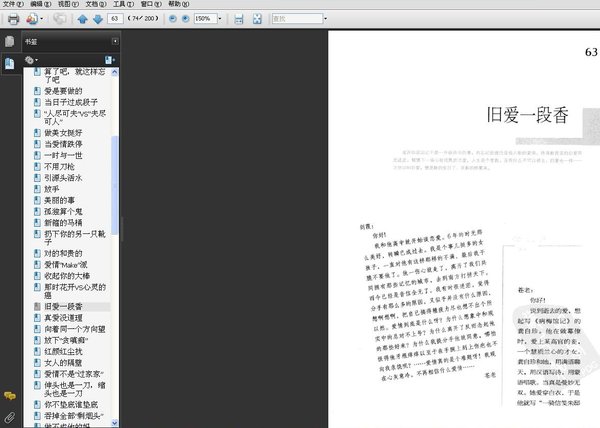Open bookmark 一时与一世

(63, 155)
